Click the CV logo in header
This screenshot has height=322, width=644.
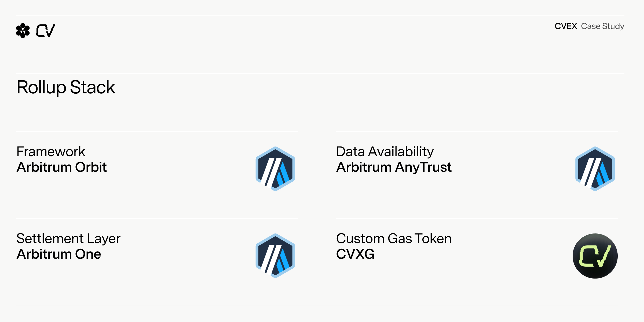coord(46,31)
